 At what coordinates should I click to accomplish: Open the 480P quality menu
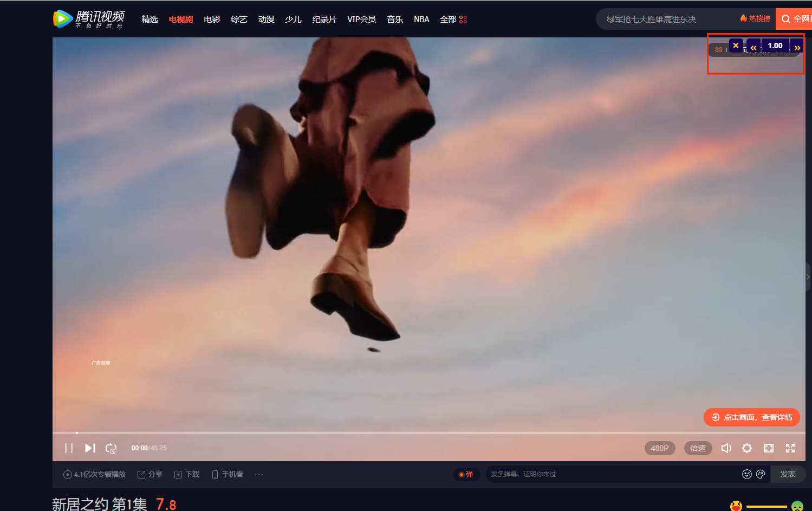(x=660, y=448)
